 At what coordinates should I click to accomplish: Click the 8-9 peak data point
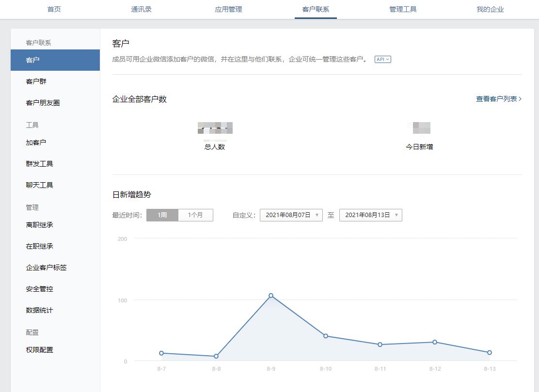pyautogui.click(x=271, y=296)
